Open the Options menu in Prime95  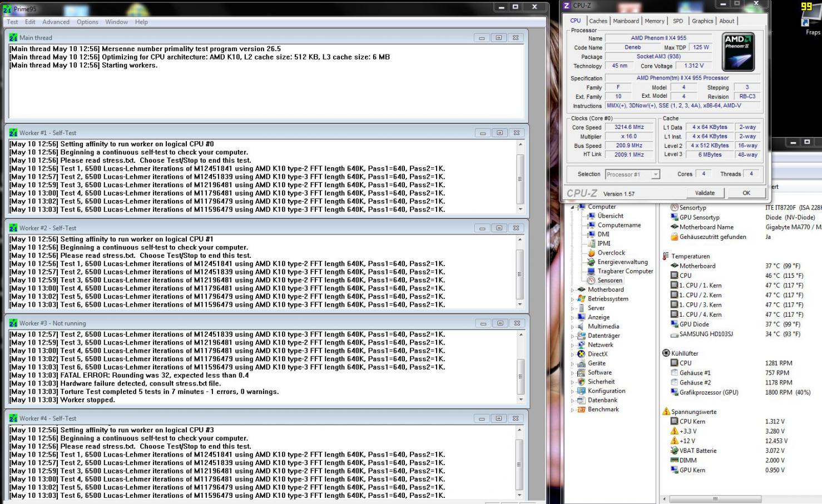[x=87, y=22]
